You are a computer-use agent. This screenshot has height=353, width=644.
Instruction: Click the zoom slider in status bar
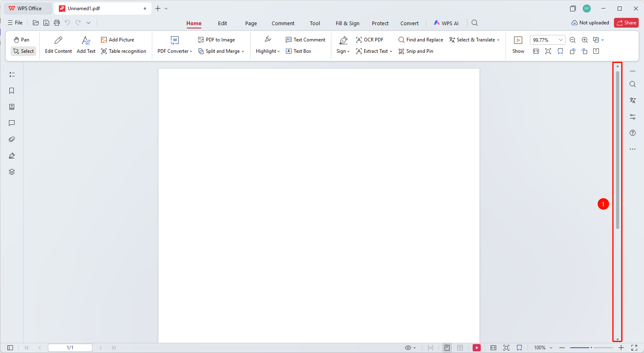[x=591, y=348]
